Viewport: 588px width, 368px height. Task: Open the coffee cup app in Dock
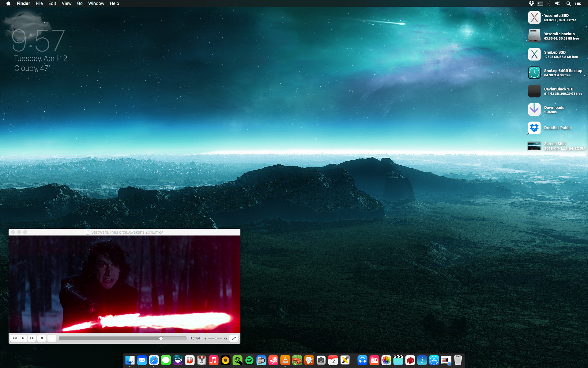click(x=178, y=360)
